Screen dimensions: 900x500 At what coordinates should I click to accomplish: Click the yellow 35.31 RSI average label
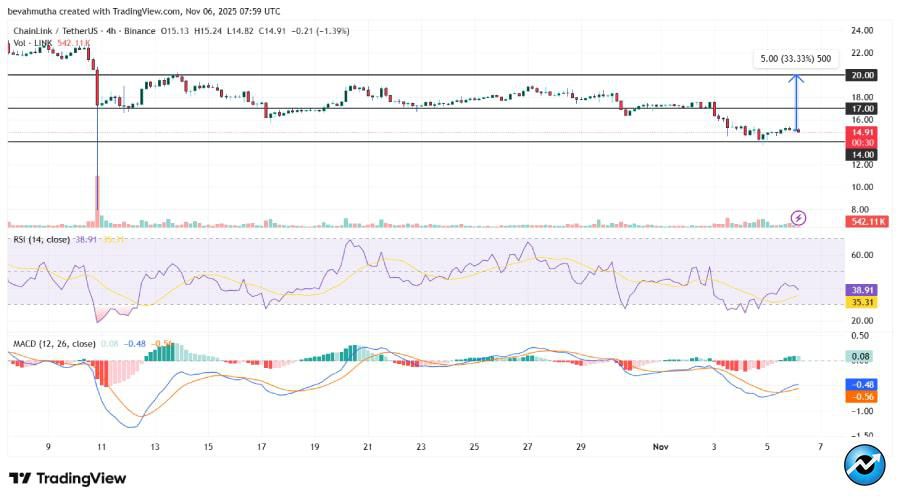tap(861, 301)
